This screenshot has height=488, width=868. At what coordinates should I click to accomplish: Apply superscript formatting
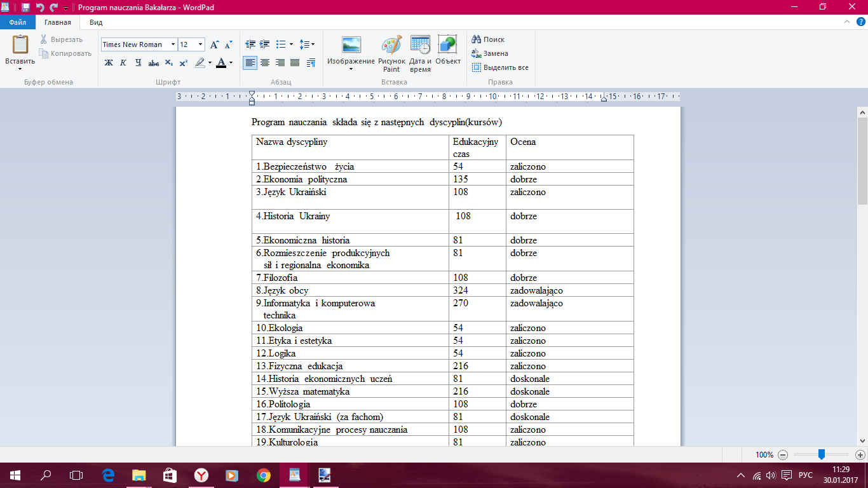(184, 63)
